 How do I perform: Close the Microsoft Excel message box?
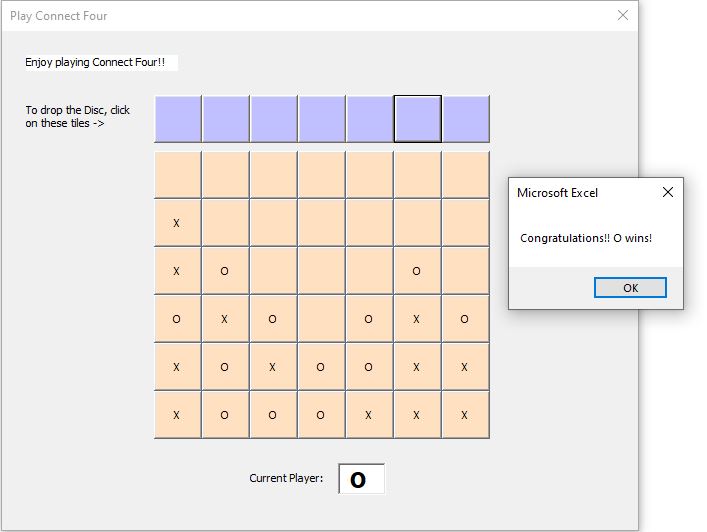(668, 193)
